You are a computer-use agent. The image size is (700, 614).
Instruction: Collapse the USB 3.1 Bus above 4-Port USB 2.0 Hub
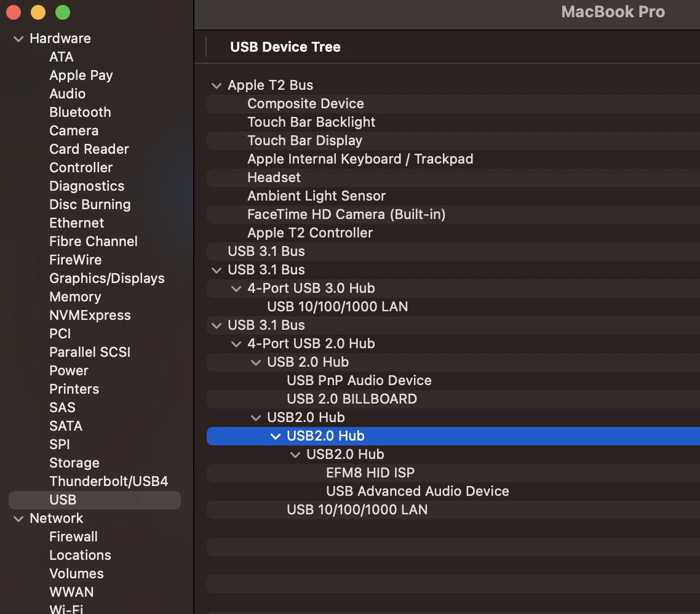point(217,325)
